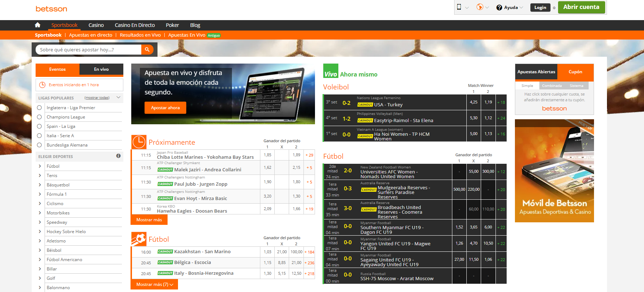Open the Apuestas en directo link

click(x=91, y=35)
